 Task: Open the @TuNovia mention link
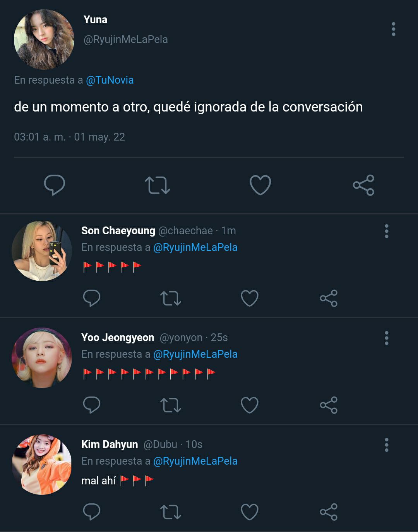110,80
